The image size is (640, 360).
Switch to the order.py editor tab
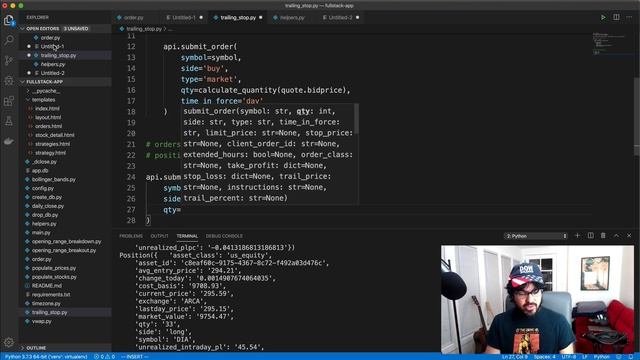133,18
